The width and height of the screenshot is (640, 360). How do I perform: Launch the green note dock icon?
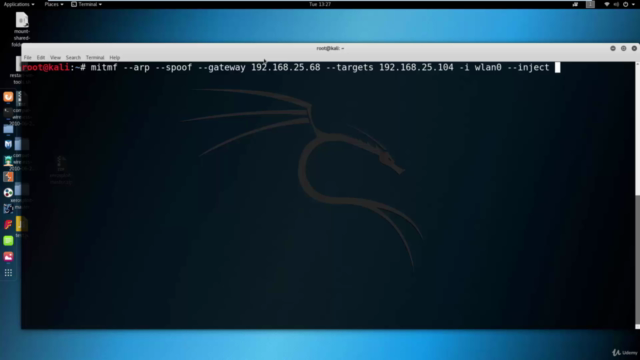[8, 240]
